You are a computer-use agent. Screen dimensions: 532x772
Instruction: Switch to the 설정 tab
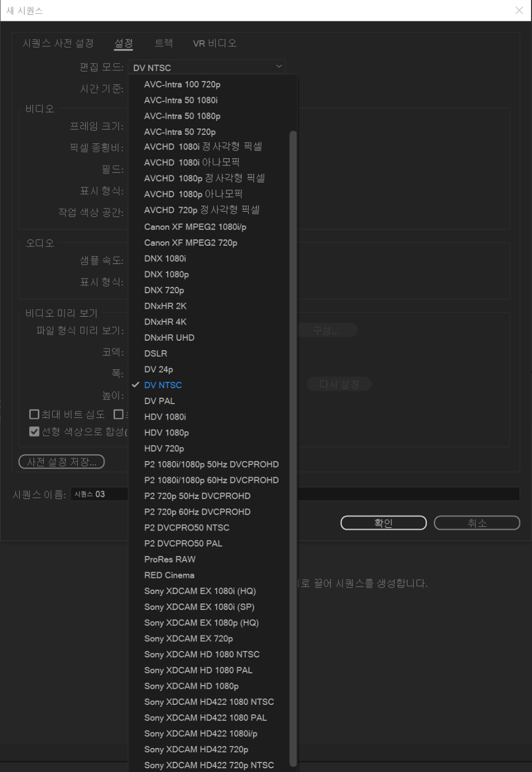coord(123,43)
